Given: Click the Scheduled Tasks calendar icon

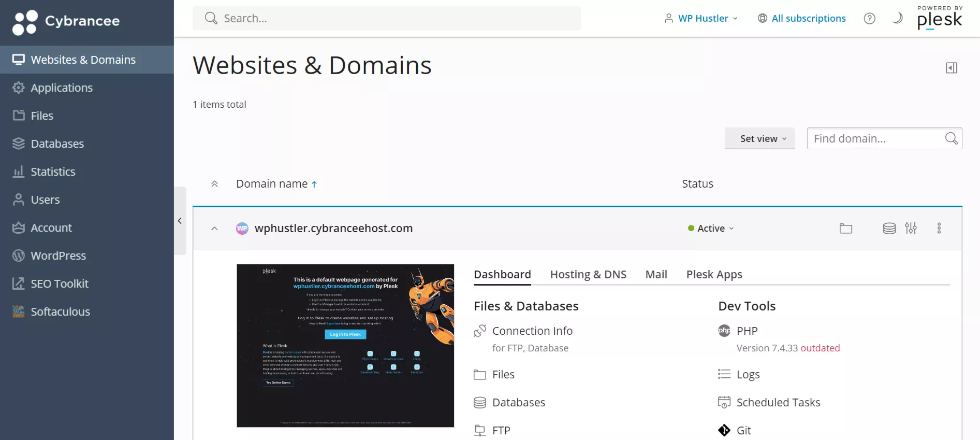Looking at the screenshot, I should point(724,402).
